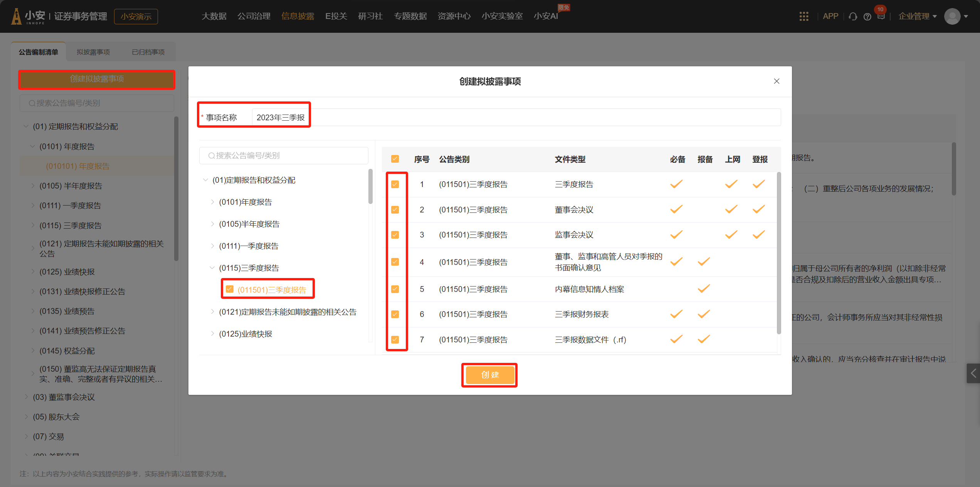Switch to the 拟披露事项 tab

click(93, 52)
